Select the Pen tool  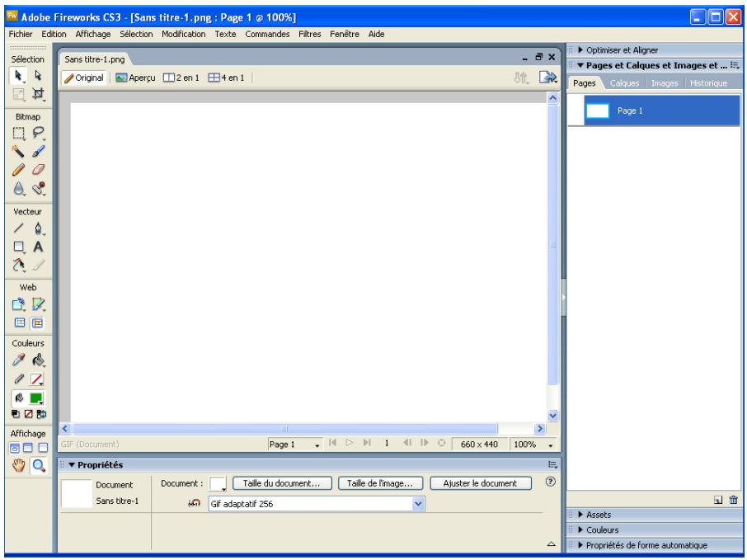38,228
